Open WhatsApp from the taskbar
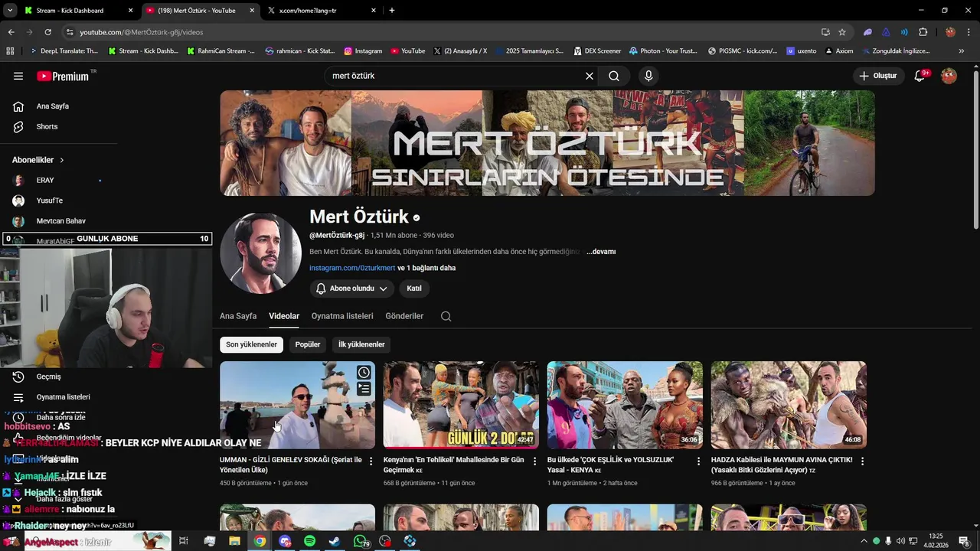 (x=360, y=541)
